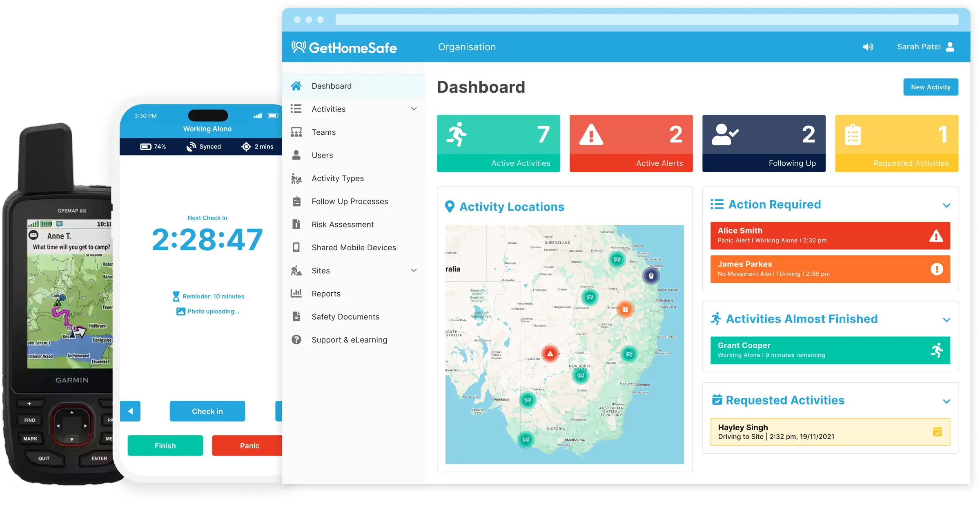The image size is (980, 505).
Task: Open Risk Assessment from sidebar
Action: click(x=342, y=225)
